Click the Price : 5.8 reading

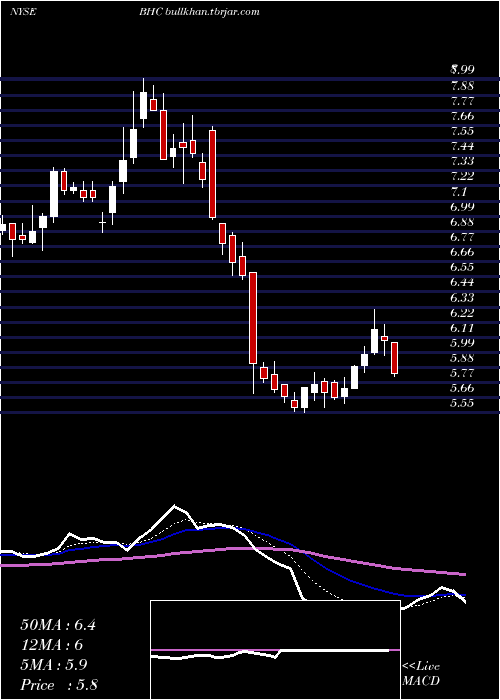pyautogui.click(x=59, y=685)
